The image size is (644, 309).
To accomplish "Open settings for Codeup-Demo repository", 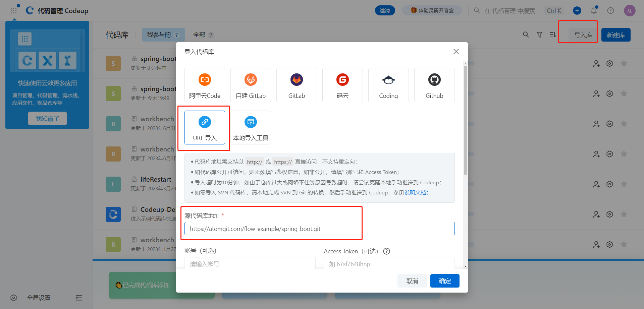I will click(x=610, y=214).
